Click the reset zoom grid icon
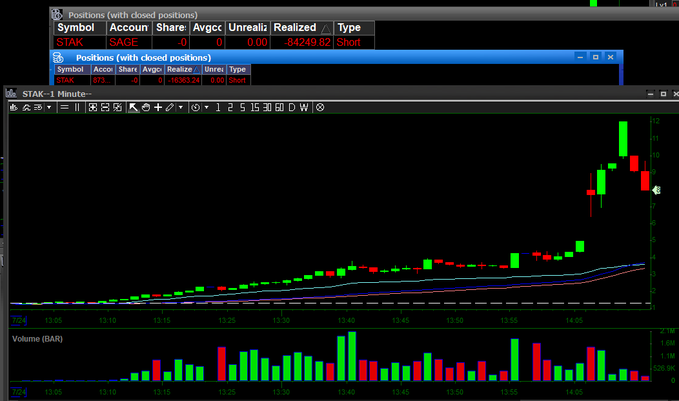 click(x=117, y=107)
